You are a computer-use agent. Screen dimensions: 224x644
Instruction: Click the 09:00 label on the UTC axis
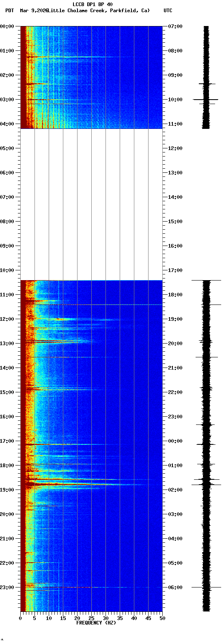[175, 75]
